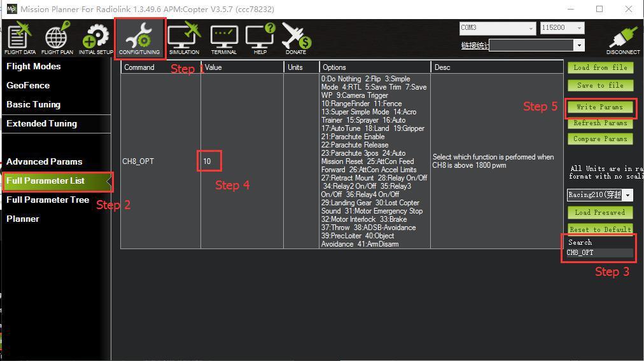Open Extended Tuning page
Screen dimensions: 644x361
pos(41,123)
